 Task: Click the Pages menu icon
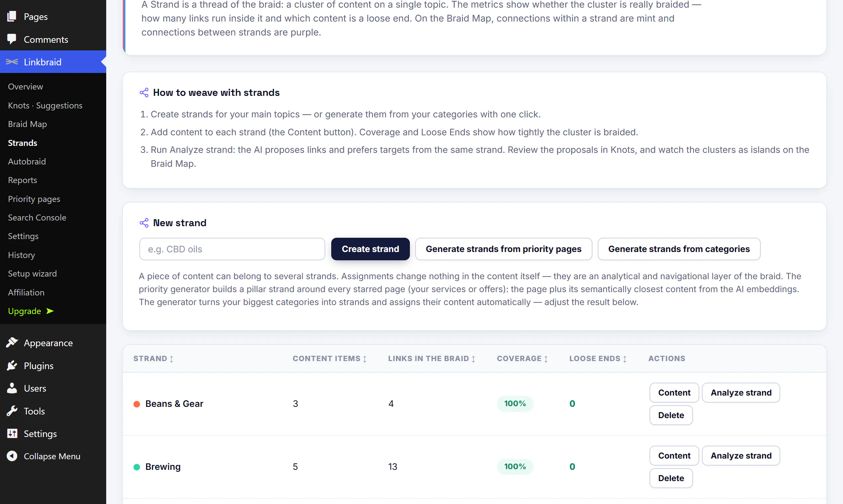(12, 16)
